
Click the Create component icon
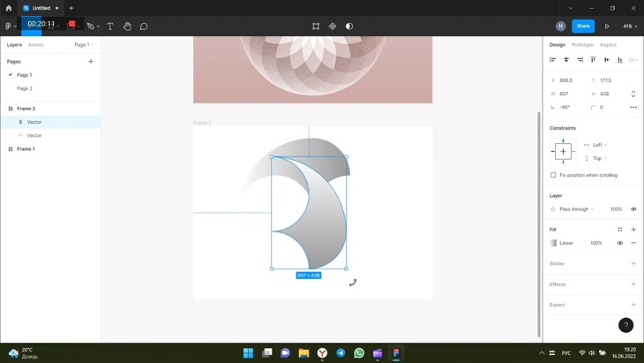pyautogui.click(x=333, y=26)
